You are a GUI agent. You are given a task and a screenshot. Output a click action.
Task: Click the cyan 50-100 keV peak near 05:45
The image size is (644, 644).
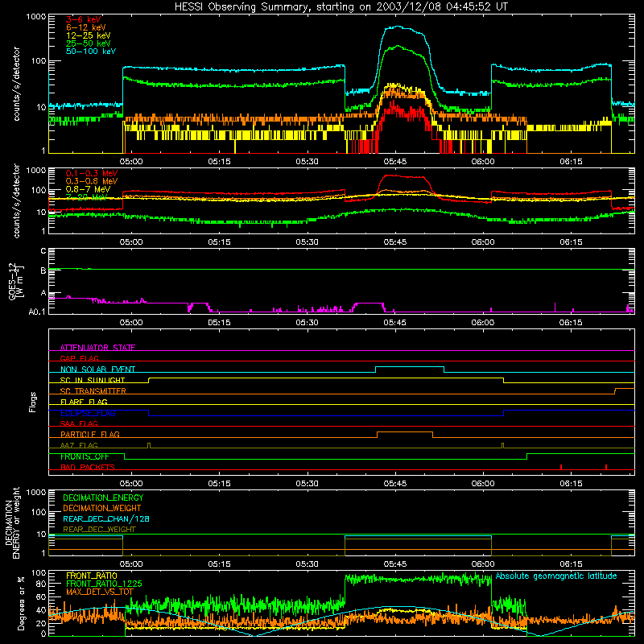pyautogui.click(x=398, y=27)
